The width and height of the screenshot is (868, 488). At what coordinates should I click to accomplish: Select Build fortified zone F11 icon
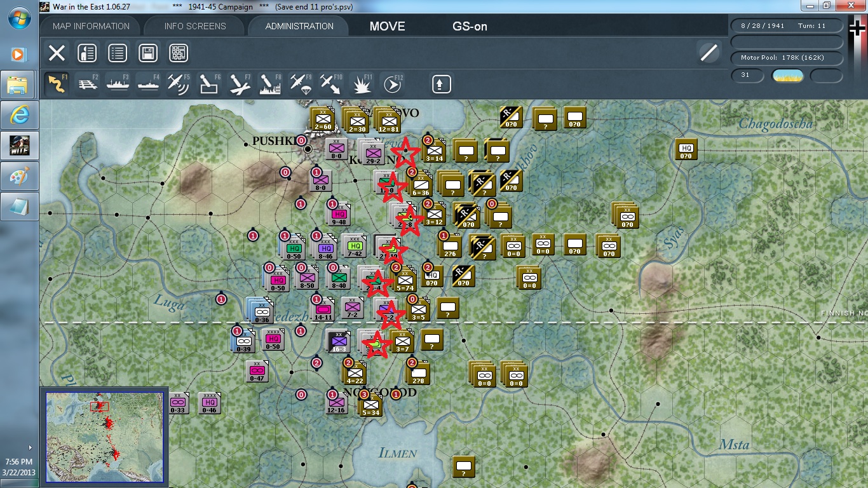[x=362, y=84]
